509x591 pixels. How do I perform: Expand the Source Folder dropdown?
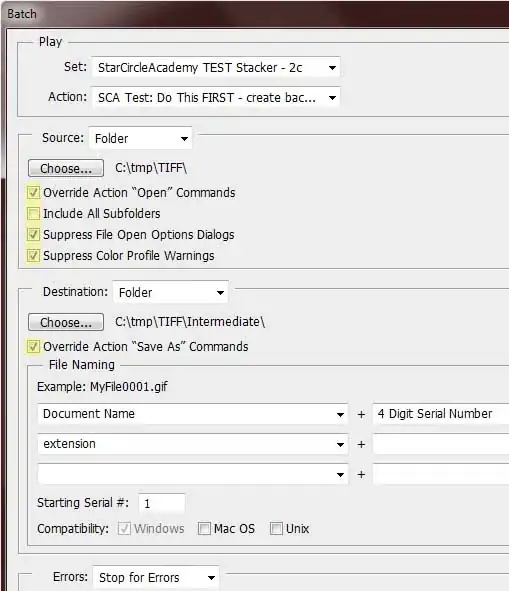(x=141, y=138)
